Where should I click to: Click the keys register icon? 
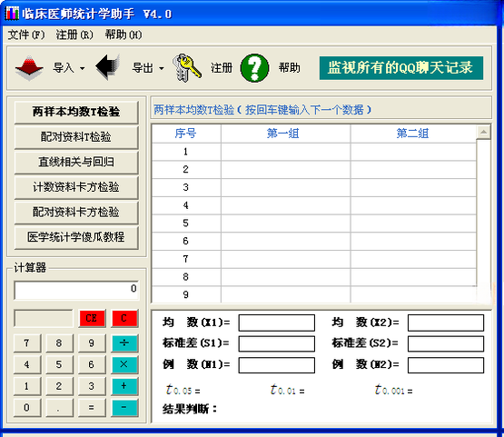(x=187, y=67)
